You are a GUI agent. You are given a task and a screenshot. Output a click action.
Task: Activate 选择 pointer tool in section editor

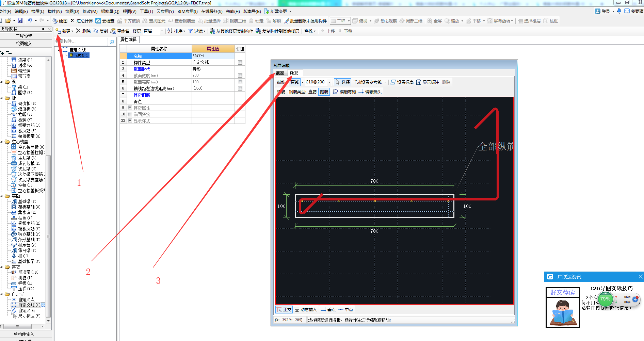tap(343, 82)
